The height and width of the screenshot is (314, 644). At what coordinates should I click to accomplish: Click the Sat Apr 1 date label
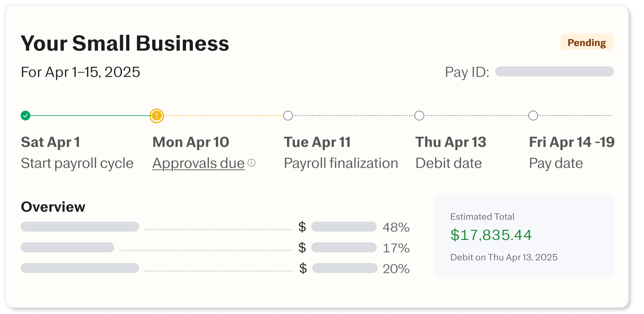tap(50, 142)
